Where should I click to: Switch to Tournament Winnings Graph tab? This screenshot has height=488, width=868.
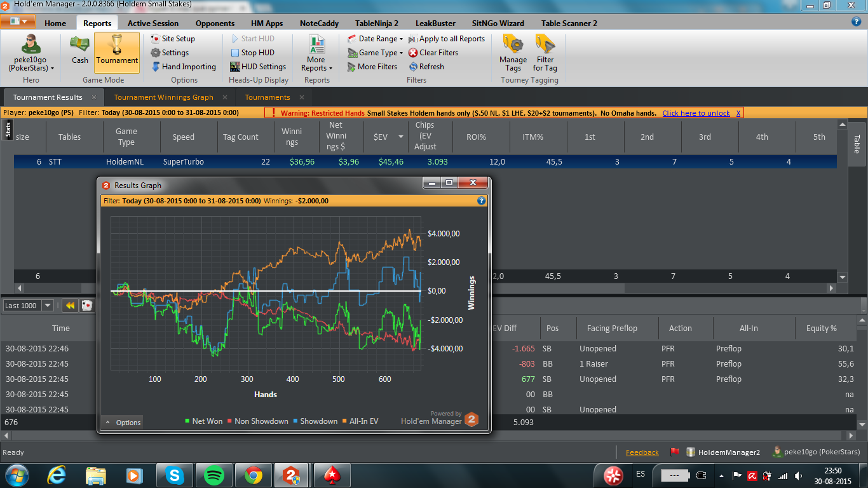(164, 97)
